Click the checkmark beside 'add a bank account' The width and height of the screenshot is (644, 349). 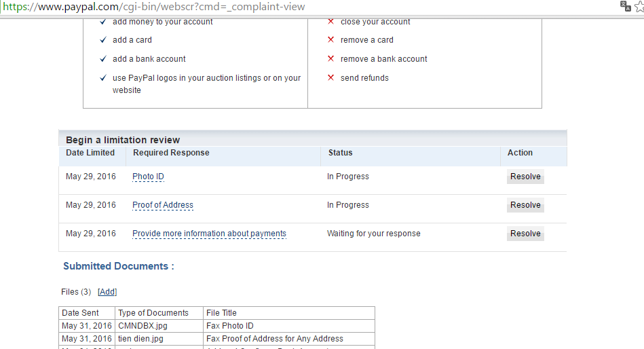click(102, 59)
